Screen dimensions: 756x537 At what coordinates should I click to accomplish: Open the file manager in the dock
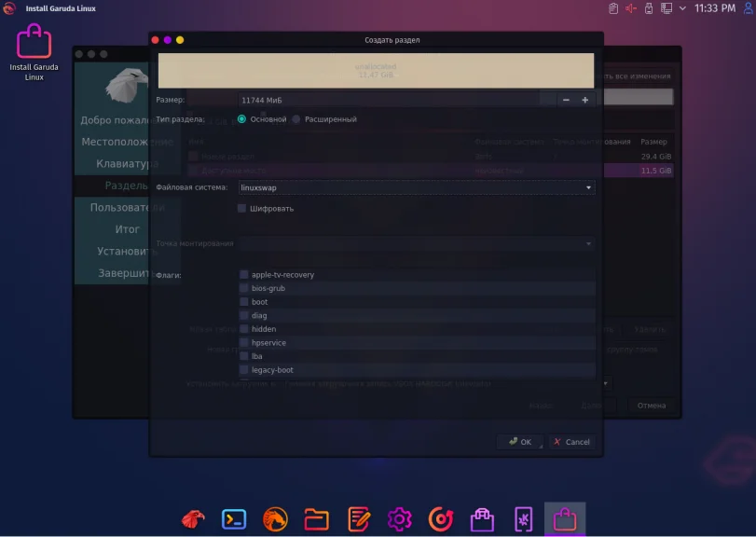(317, 518)
